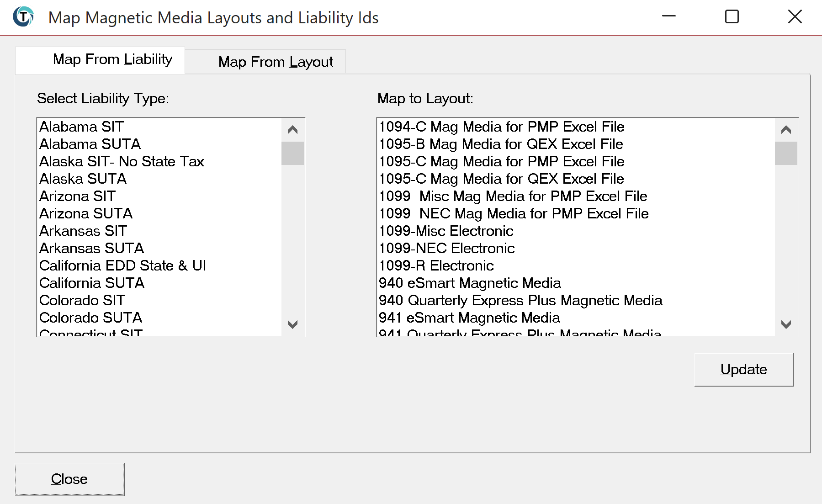Viewport: 822px width, 504px height.
Task: Pick Colorado SUTA in liability list
Action: coord(90,318)
